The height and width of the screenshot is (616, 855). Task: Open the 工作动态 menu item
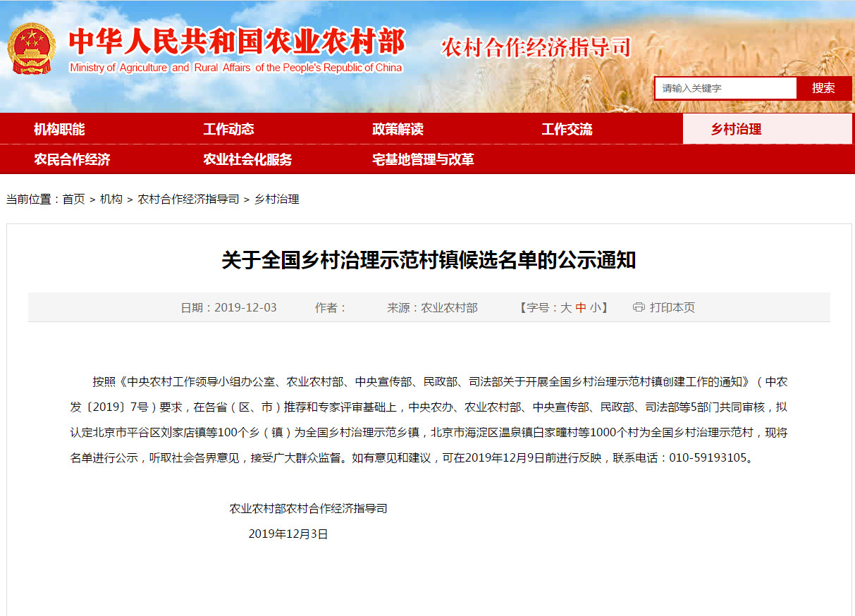pyautogui.click(x=228, y=129)
